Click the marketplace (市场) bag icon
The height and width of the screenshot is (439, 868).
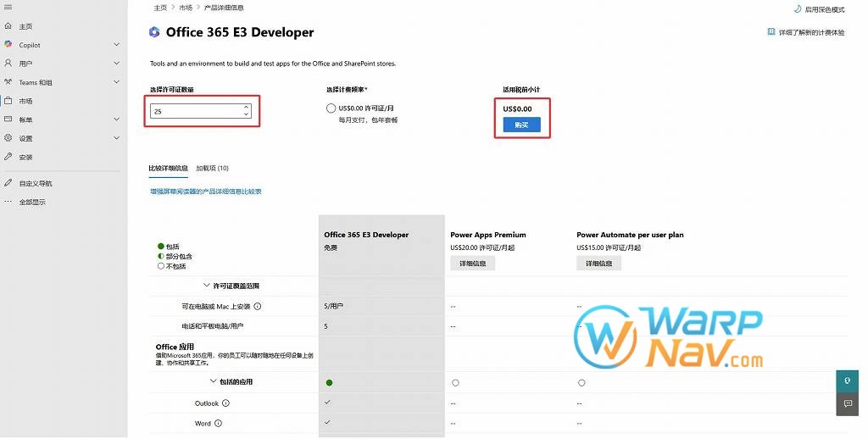click(8, 101)
